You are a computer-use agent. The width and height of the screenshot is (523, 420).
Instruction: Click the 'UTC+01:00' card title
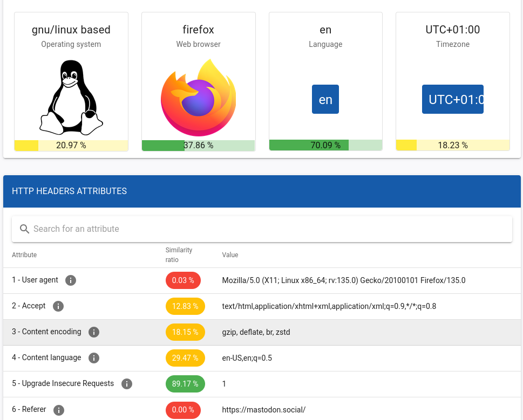point(453,30)
